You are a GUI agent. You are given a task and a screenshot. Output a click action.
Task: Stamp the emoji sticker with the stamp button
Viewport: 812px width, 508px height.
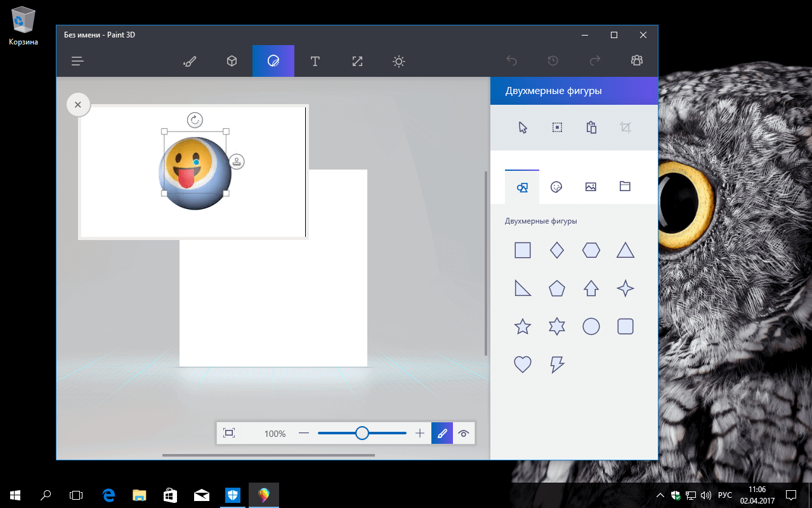(x=236, y=162)
